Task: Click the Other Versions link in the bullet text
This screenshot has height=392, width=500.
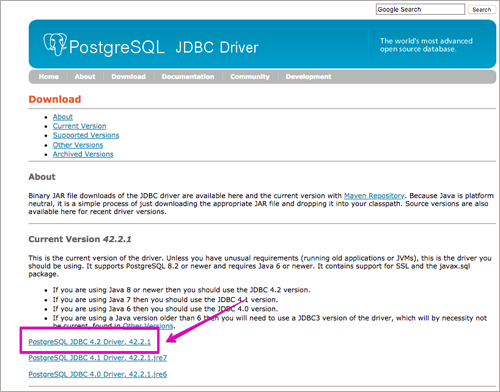Action: tap(148, 326)
